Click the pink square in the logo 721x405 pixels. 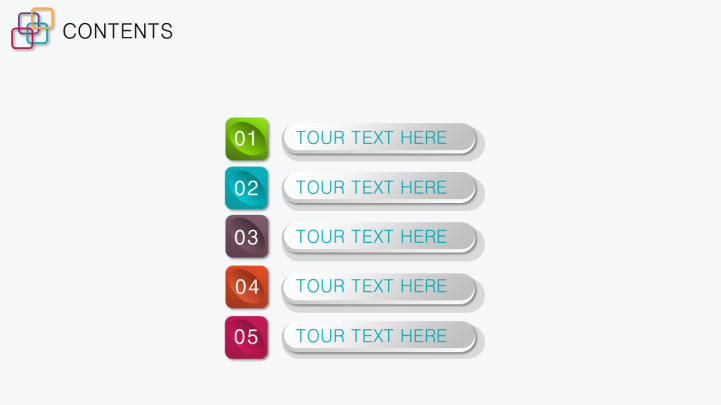[x=16, y=42]
